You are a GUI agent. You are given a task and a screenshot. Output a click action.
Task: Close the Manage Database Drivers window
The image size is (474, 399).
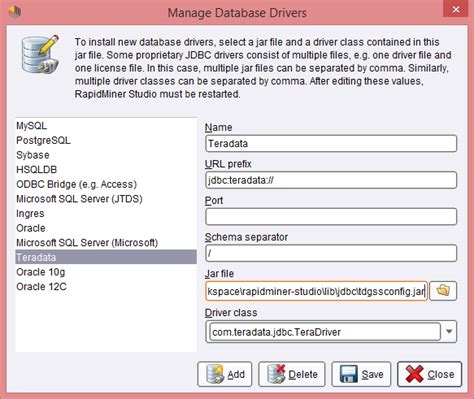[x=455, y=9]
